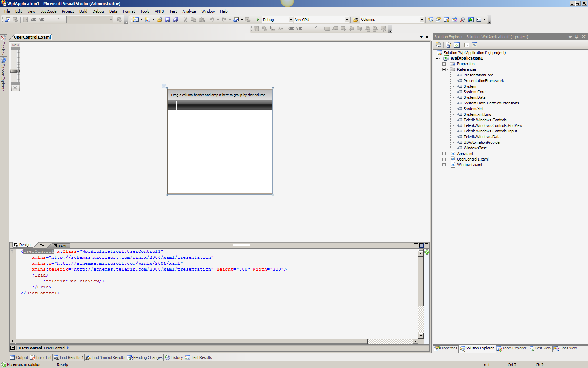Open the Any CPU platform dropdown

(x=347, y=20)
